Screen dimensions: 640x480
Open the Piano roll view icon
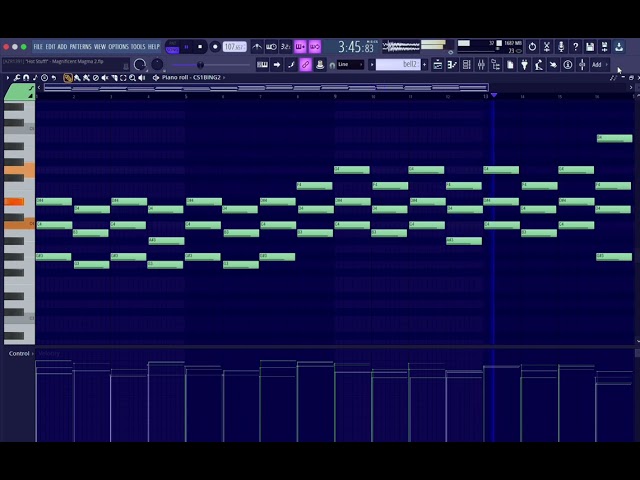(x=452, y=64)
